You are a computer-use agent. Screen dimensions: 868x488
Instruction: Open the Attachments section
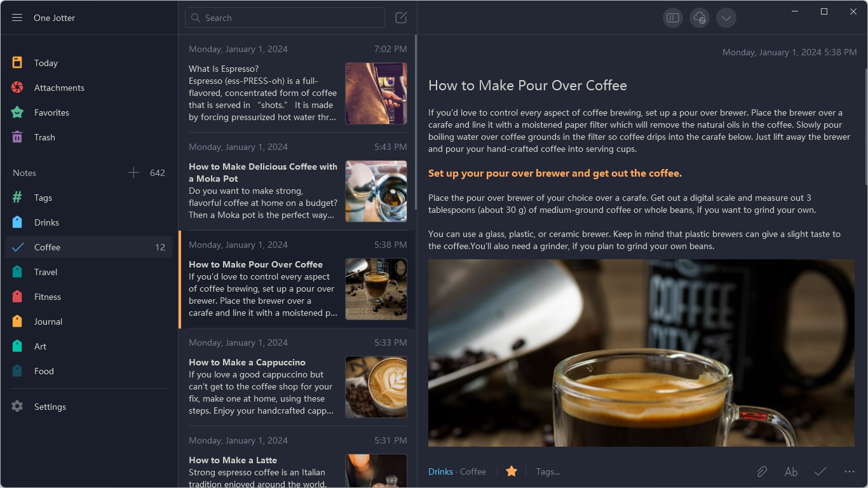point(89,88)
